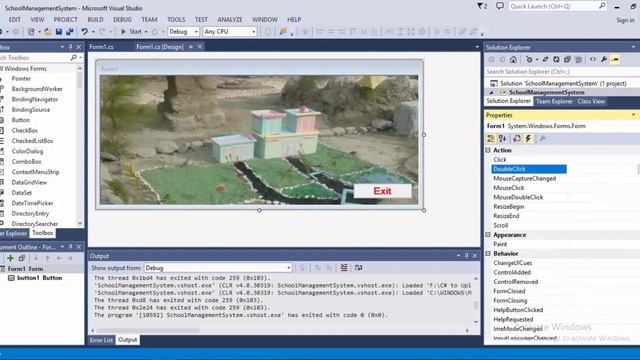Click the Search Solution Explorer field
The image size is (640, 360).
561,71
